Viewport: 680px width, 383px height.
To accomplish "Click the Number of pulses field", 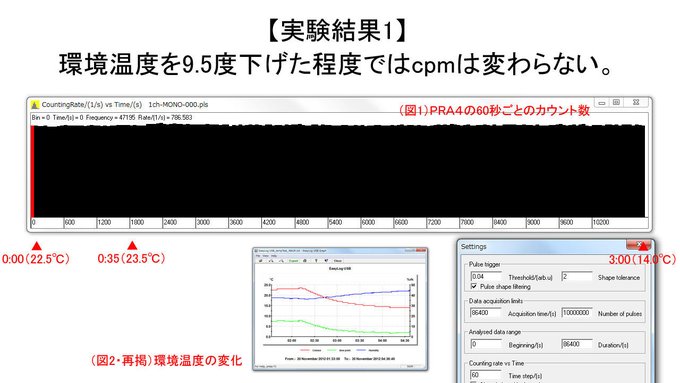I will tap(577, 313).
